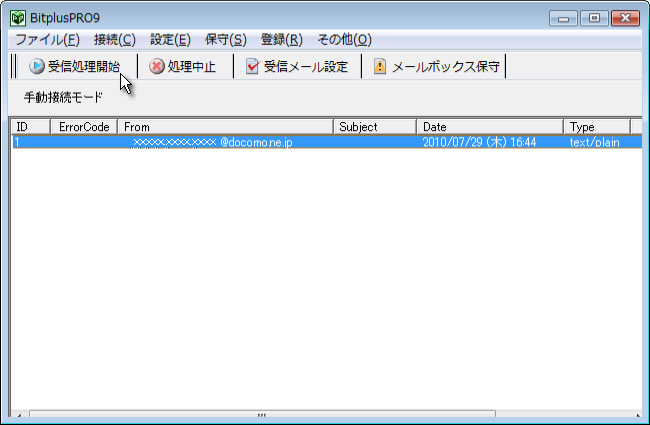
Task: Click the toolbar grip handle at left
Action: tap(14, 66)
